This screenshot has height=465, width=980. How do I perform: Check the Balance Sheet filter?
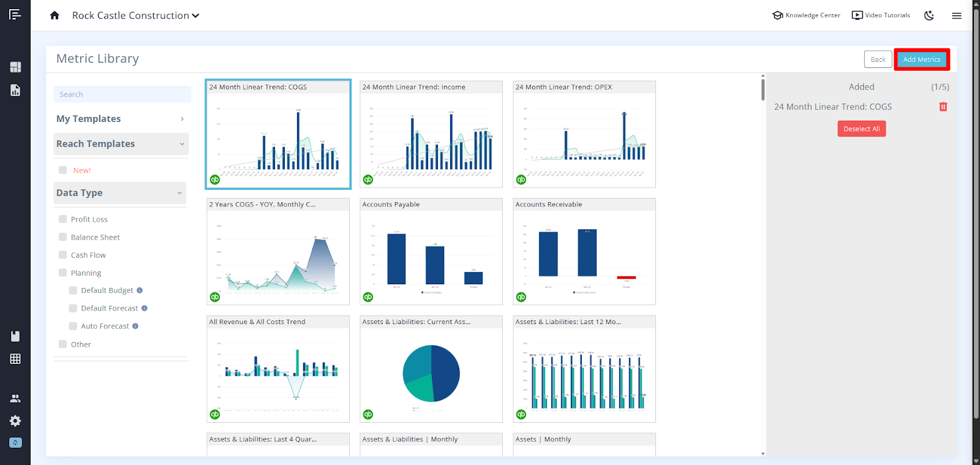tap(62, 236)
